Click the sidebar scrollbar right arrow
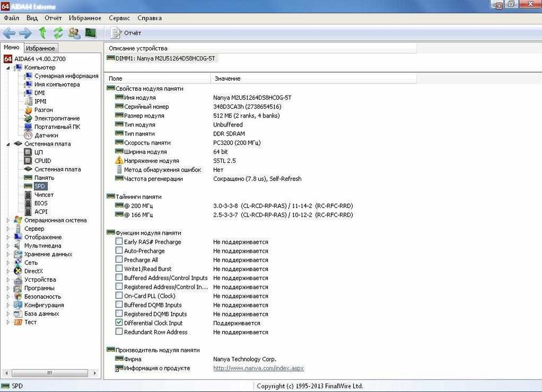 point(95,374)
